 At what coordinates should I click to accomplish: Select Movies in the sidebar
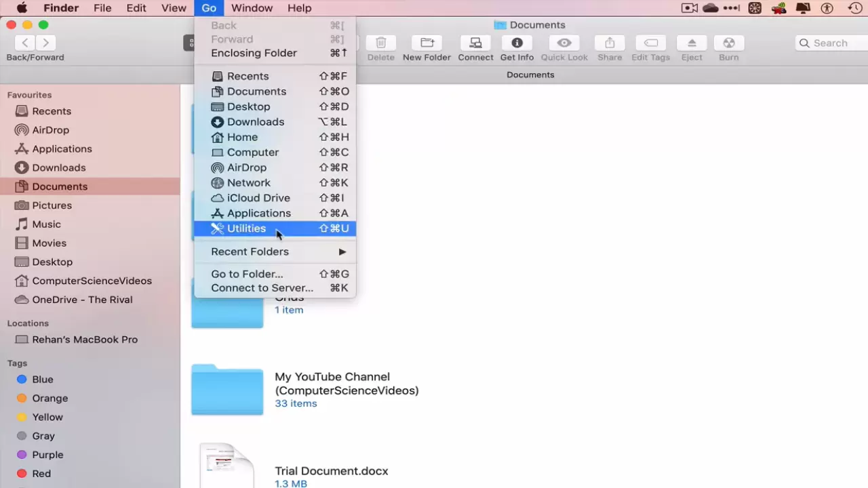90,243
